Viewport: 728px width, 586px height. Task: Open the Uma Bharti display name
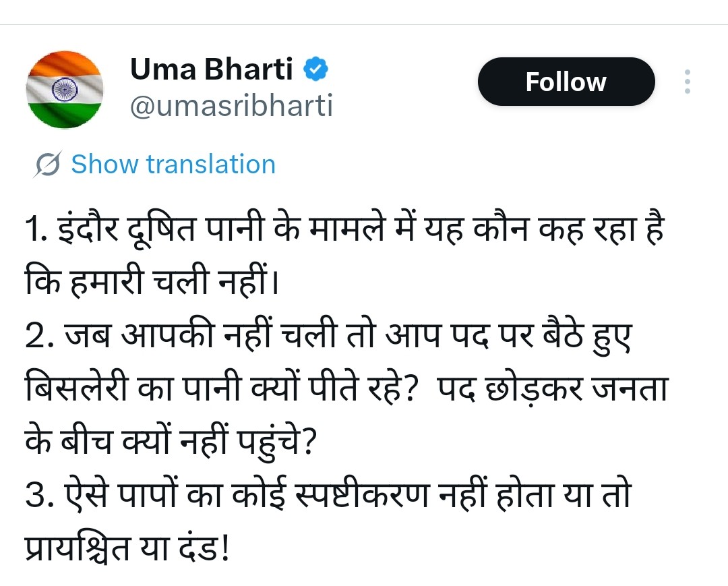click(211, 68)
